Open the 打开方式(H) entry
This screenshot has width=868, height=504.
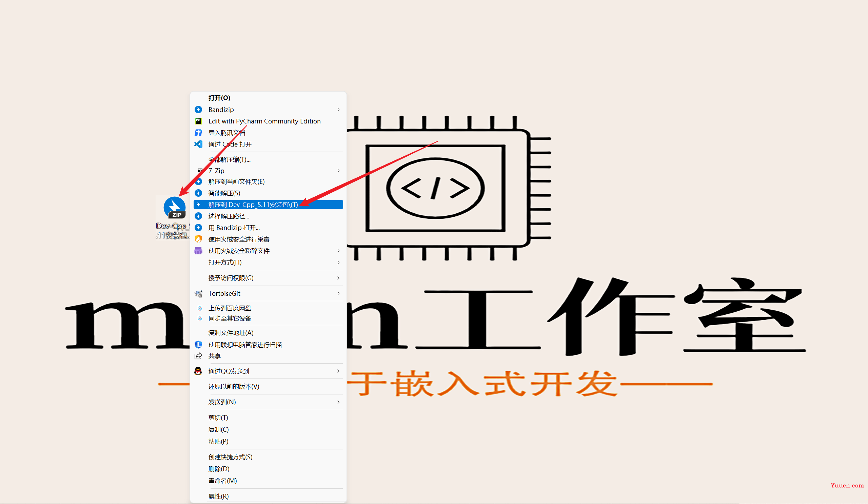pos(268,263)
